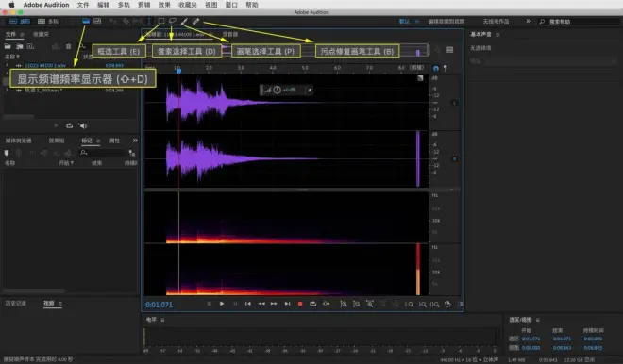Open the 文件 menu in menu bar
Viewport: 623px width, 364px height.
pyautogui.click(x=83, y=5)
